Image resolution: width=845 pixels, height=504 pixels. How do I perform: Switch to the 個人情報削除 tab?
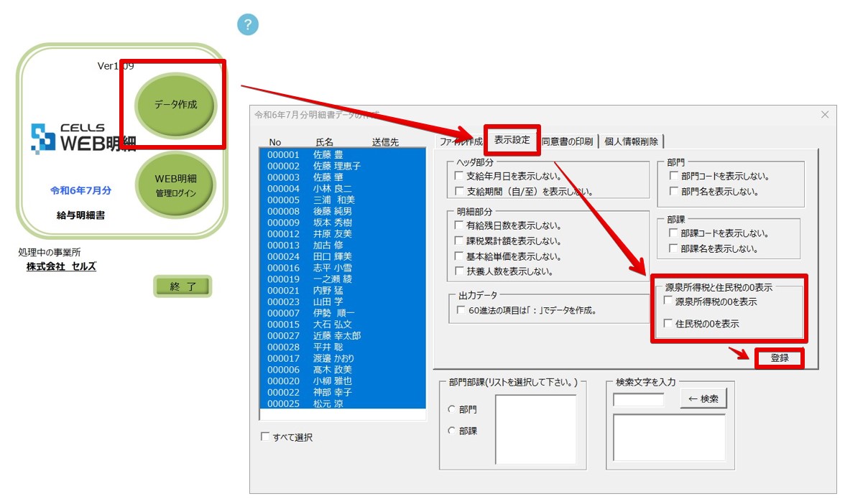tap(630, 141)
